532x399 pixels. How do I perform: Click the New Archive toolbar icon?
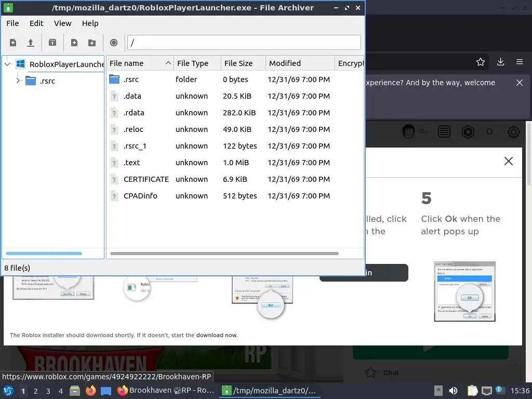coord(13,43)
